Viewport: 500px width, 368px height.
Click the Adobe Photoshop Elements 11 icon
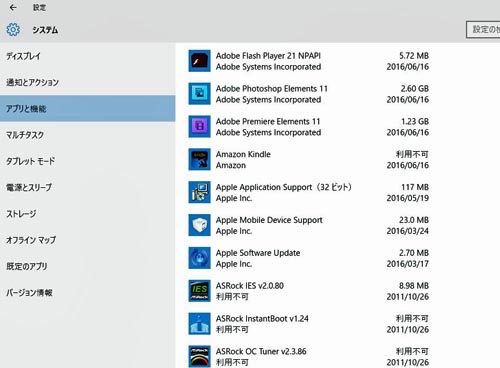click(199, 94)
